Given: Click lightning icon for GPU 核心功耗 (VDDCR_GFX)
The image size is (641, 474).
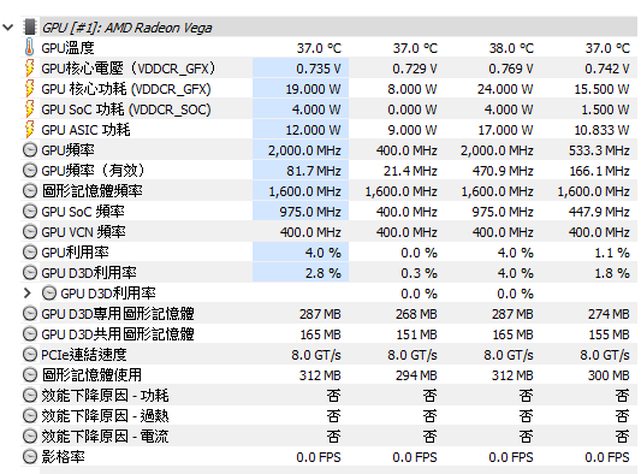Looking at the screenshot, I should [x=29, y=88].
